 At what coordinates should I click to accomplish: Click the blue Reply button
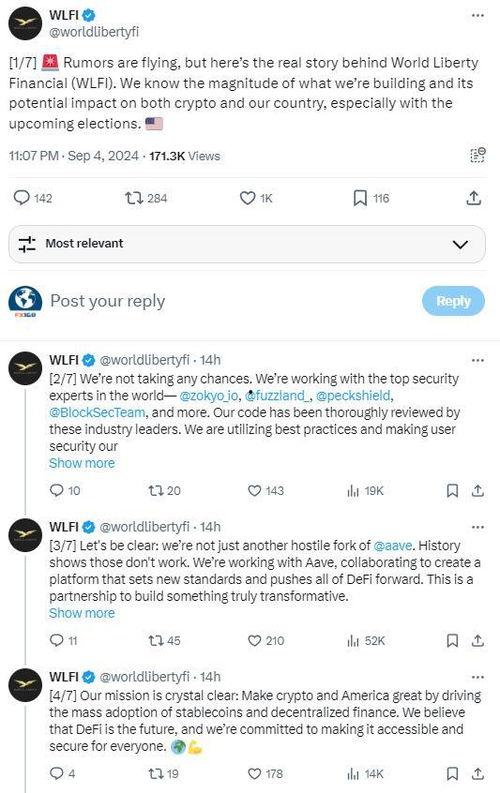point(453,301)
